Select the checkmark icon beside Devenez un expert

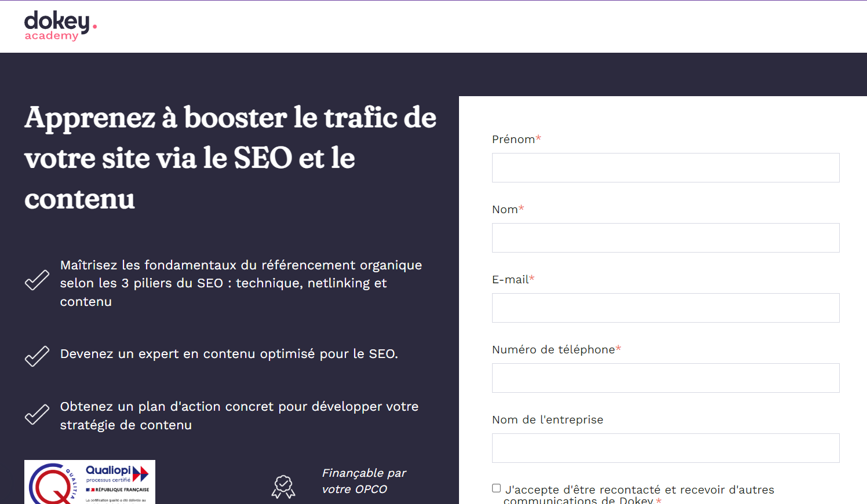pyautogui.click(x=37, y=356)
